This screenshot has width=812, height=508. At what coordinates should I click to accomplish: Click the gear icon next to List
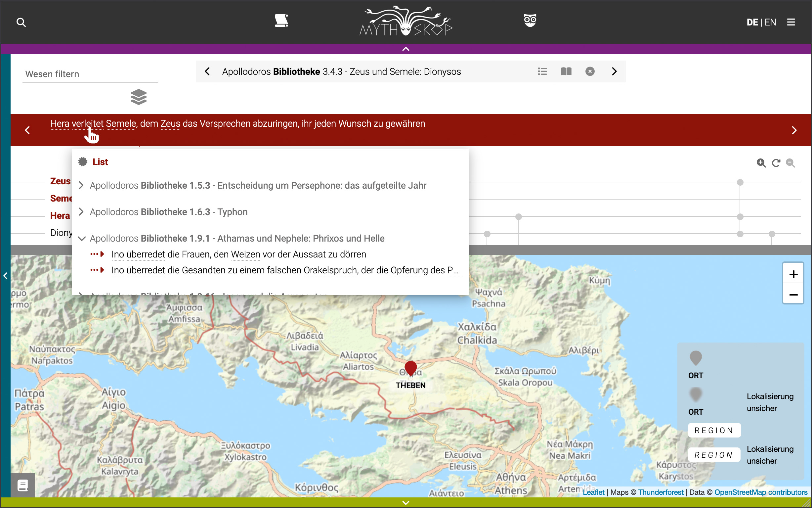point(83,162)
